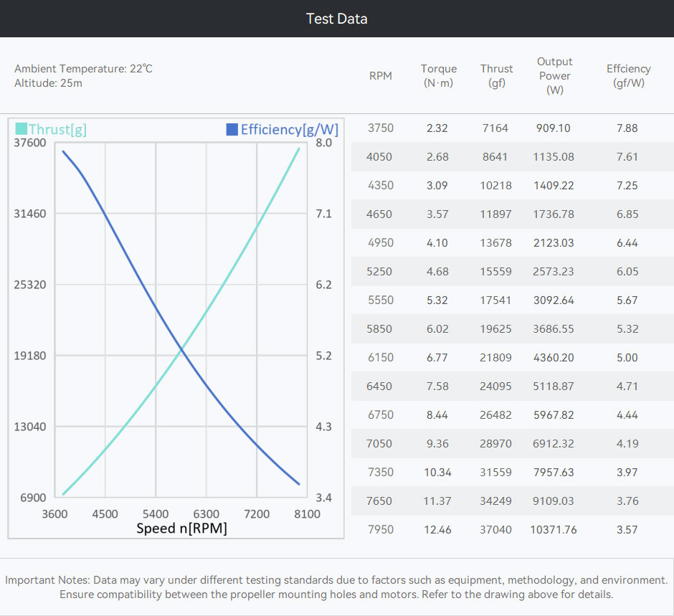Select the output power value "10371.76"
The image size is (674, 616).
coord(554,530)
